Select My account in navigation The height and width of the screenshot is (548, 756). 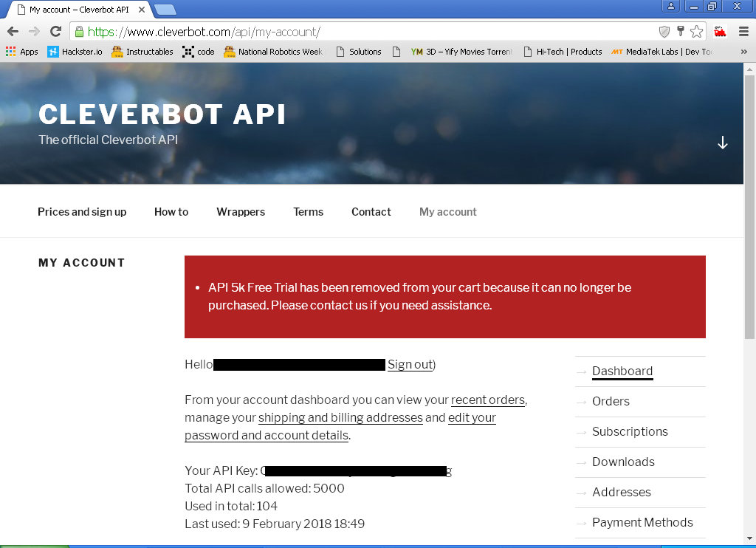click(x=448, y=212)
